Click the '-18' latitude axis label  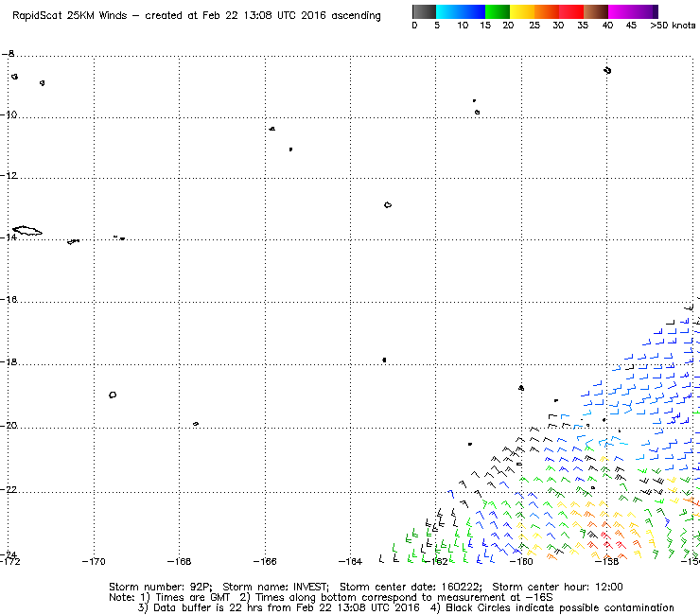9,361
